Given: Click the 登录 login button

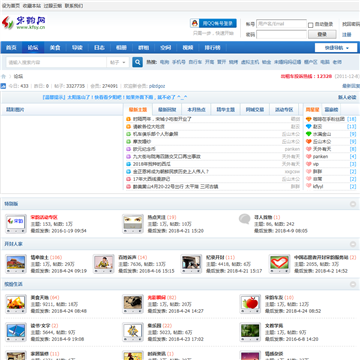Looking at the screenshot, I should 322,34.
